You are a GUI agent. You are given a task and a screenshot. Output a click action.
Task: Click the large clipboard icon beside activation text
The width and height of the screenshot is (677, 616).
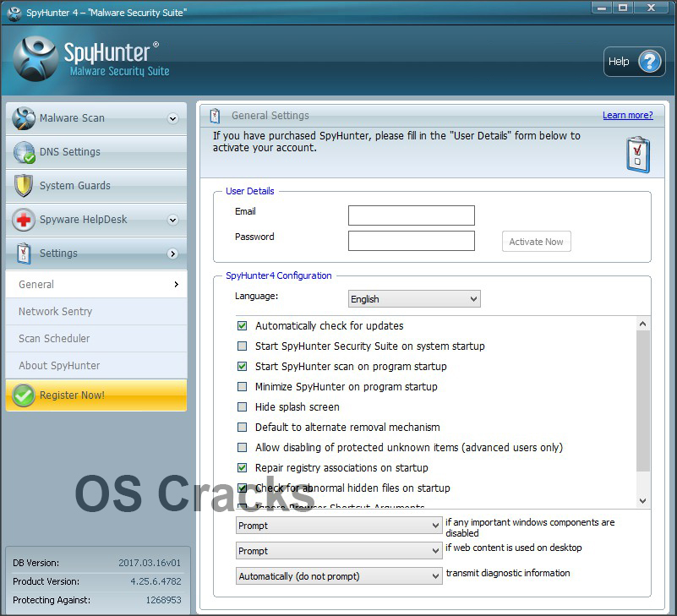tap(638, 155)
